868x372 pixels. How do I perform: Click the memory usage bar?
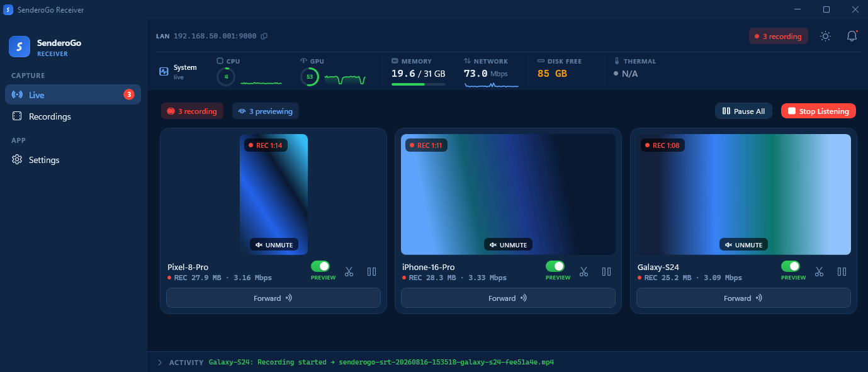(x=419, y=84)
